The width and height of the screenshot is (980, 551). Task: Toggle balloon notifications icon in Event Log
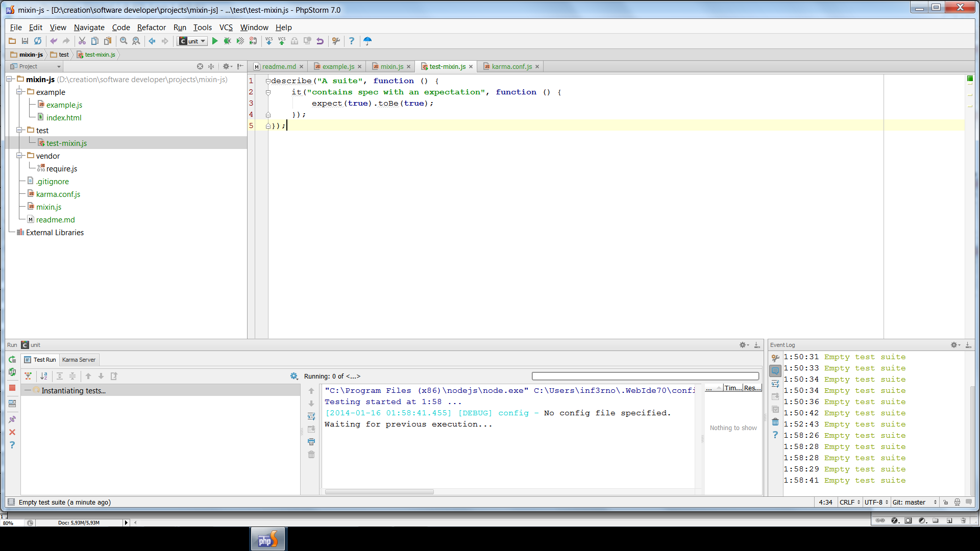pyautogui.click(x=775, y=371)
